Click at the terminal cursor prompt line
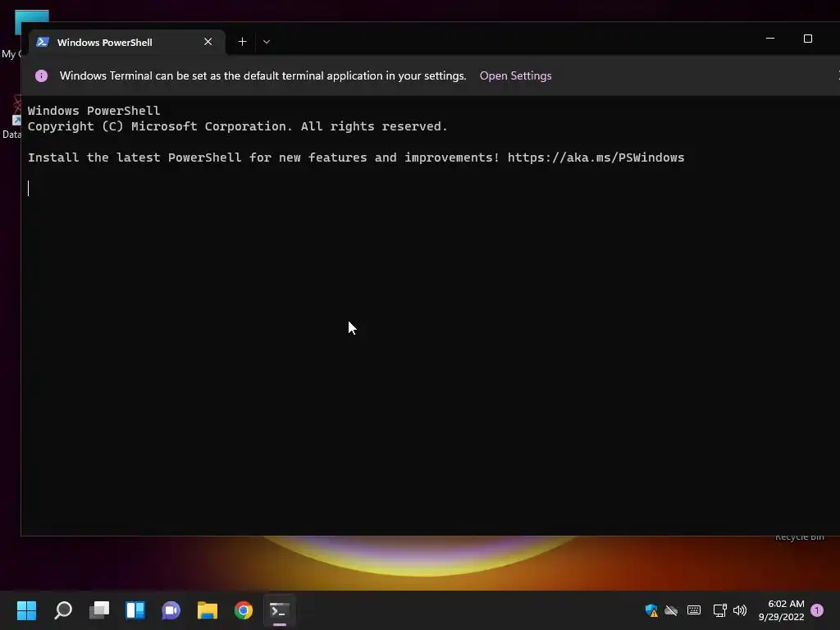 (x=29, y=188)
